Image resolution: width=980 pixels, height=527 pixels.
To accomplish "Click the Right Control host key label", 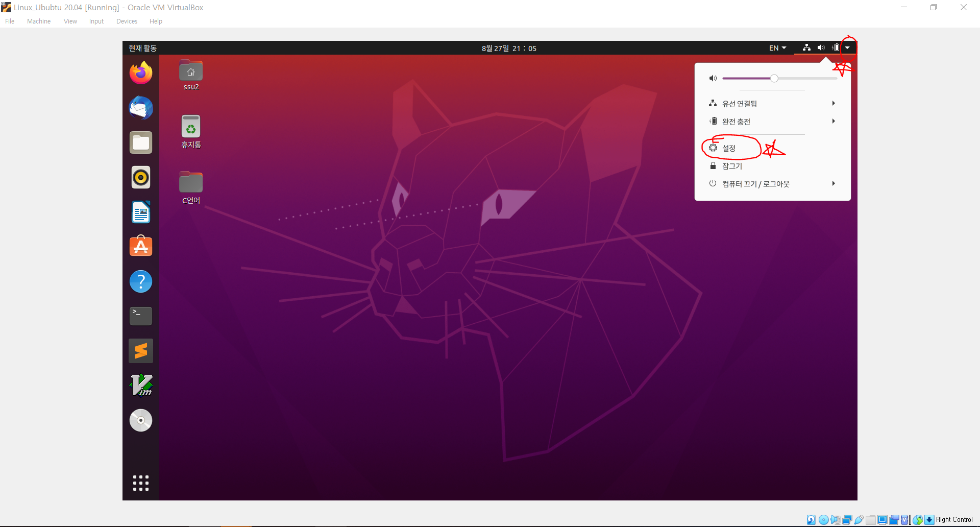I will point(954,520).
